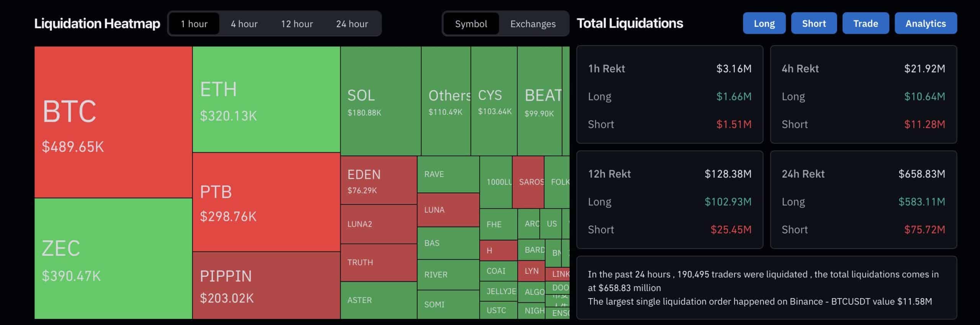Select the 12 hour timeframe tab
The height and width of the screenshot is (325, 980).
pos(297,24)
